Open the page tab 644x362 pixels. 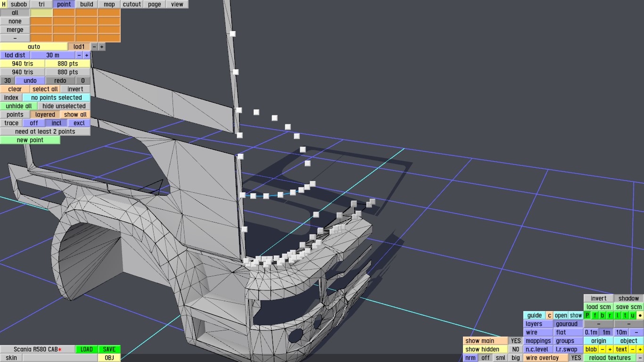[x=155, y=4]
